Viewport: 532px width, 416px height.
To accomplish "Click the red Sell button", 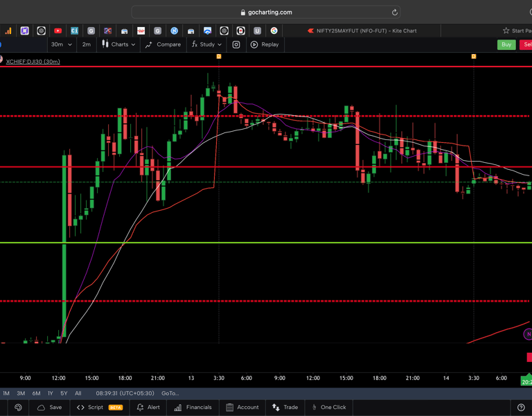I will coord(526,44).
